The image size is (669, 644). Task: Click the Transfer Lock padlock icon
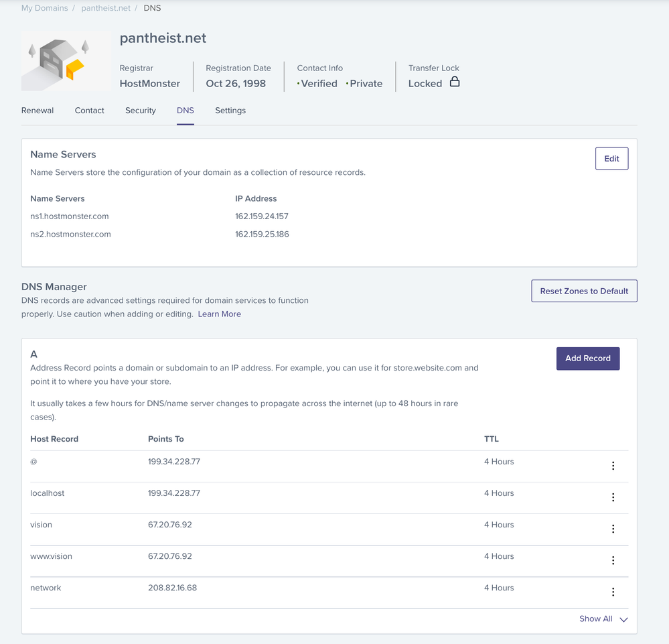pos(455,82)
